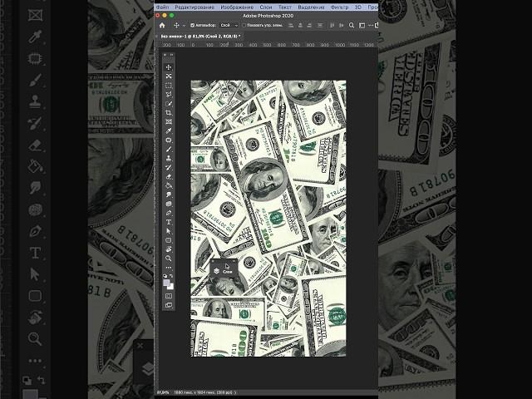The height and width of the screenshot is (399, 532).
Task: Click the zoom percentage field in status bar
Action: pos(163,392)
